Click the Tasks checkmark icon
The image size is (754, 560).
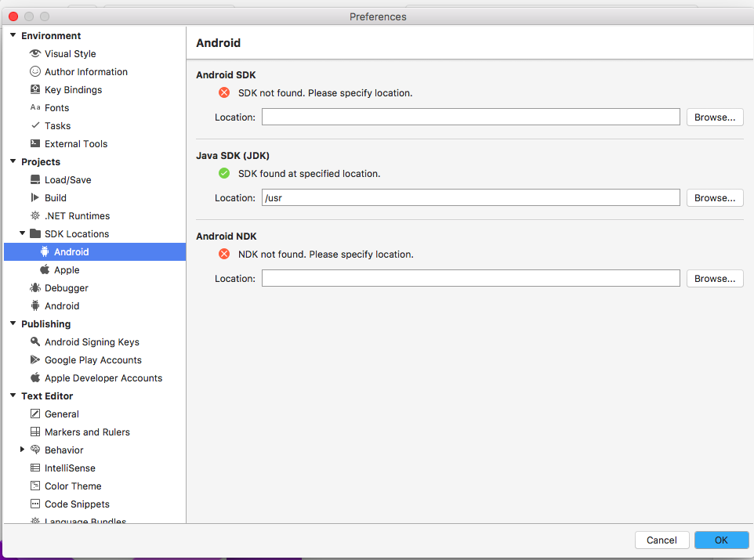(35, 125)
